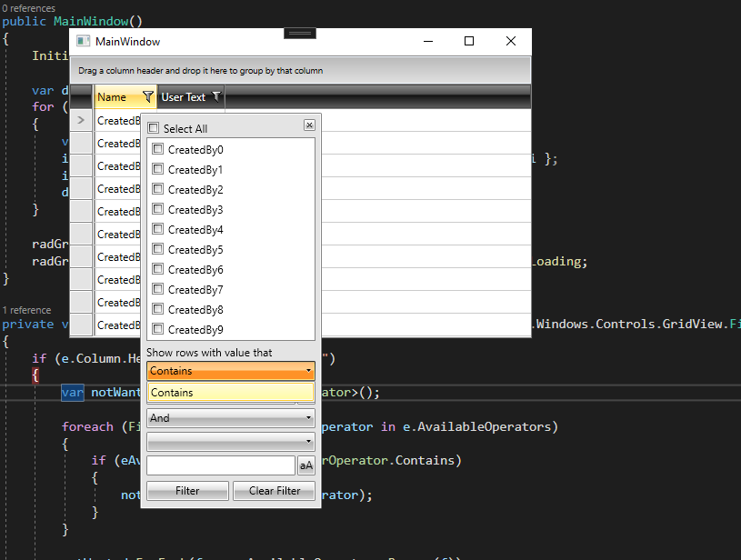Check the CreatedBy9 filter value
Screen dimensions: 741x560
(158, 329)
